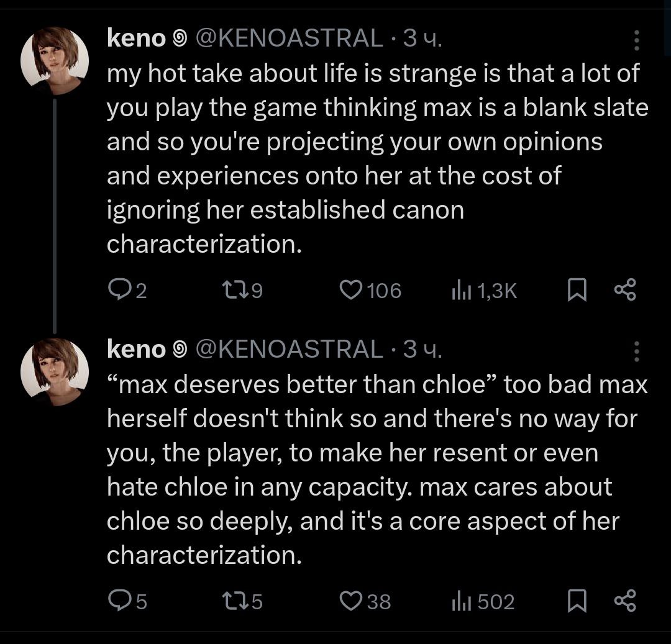Reply to the blank slate tweet
Image resolution: width=671 pixels, height=644 pixels.
(118, 291)
